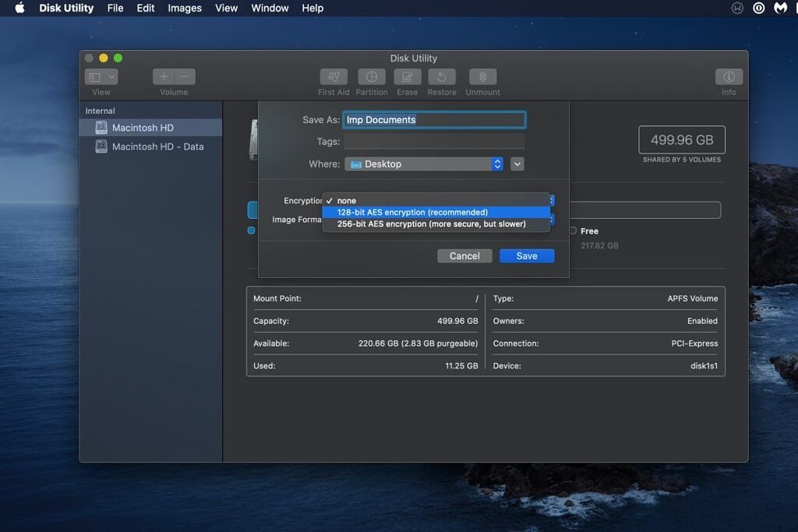Open the Images menu
This screenshot has height=532, width=798.
[185, 8]
